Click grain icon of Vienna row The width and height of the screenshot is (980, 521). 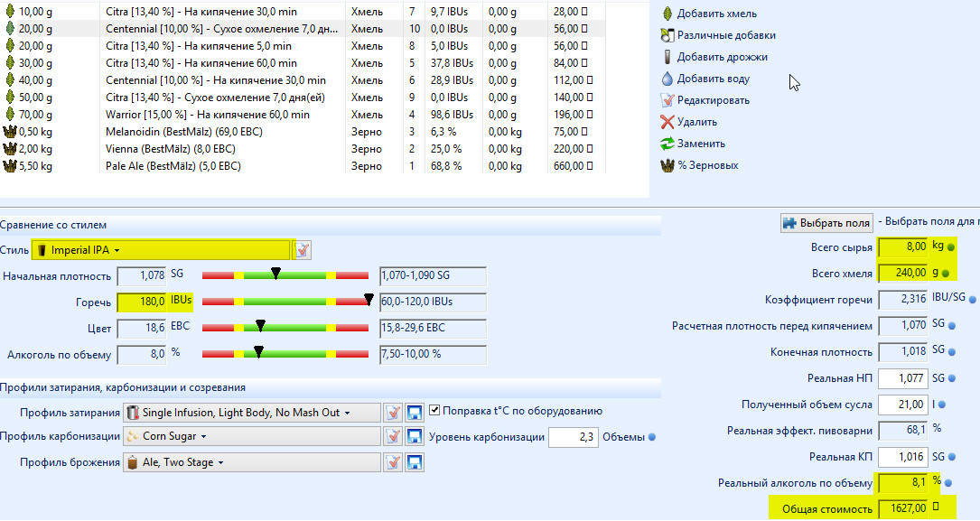pos(9,149)
